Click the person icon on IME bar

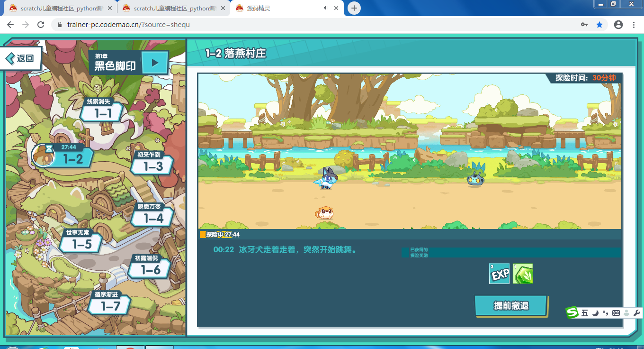point(626,313)
